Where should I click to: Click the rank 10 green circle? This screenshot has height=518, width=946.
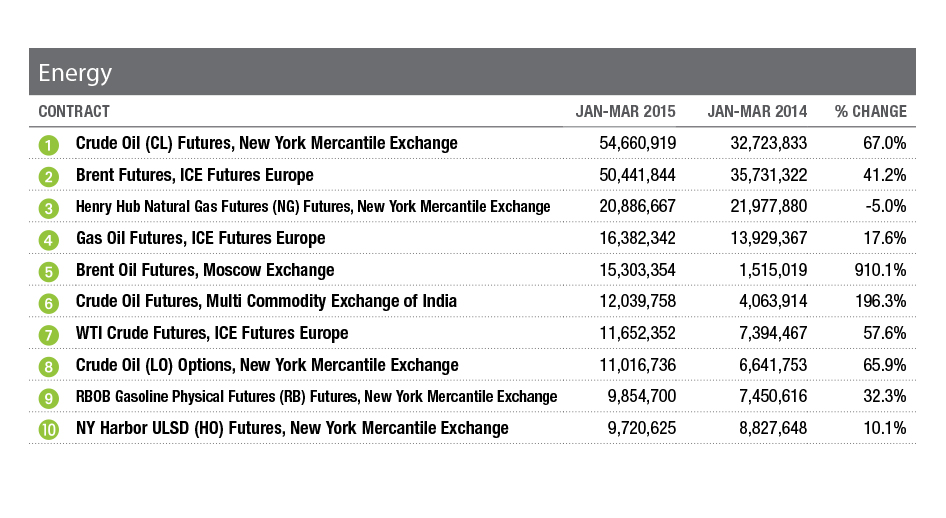pyautogui.click(x=49, y=429)
